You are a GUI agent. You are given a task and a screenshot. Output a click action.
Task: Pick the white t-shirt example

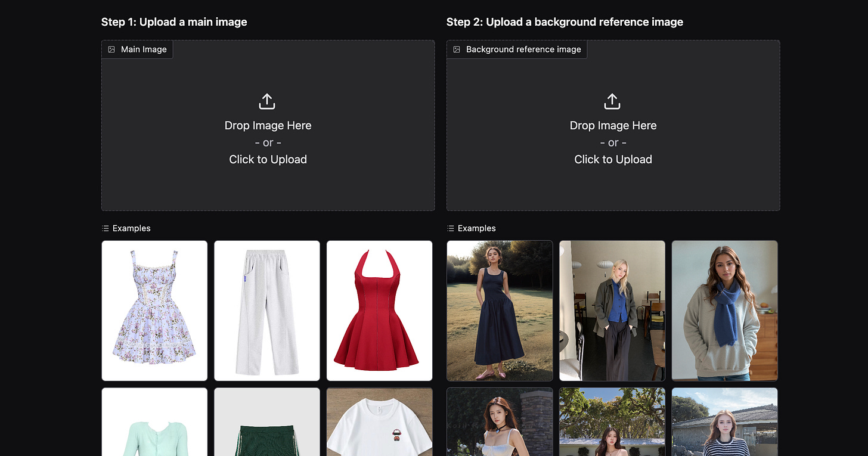click(x=379, y=422)
